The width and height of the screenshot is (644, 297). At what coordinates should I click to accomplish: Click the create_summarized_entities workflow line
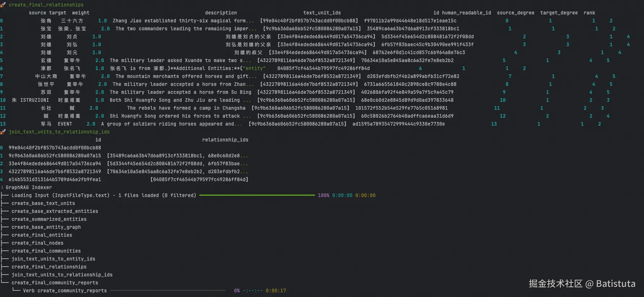[x=49, y=219]
